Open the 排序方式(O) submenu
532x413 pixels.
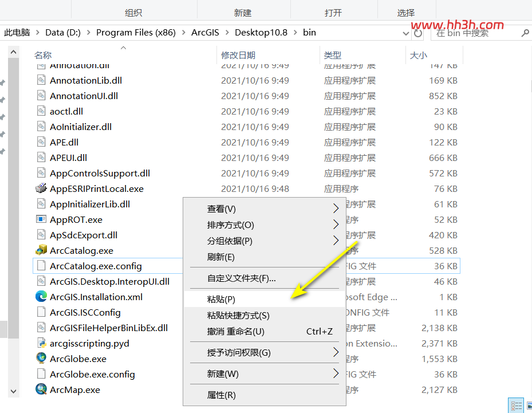tap(265, 225)
